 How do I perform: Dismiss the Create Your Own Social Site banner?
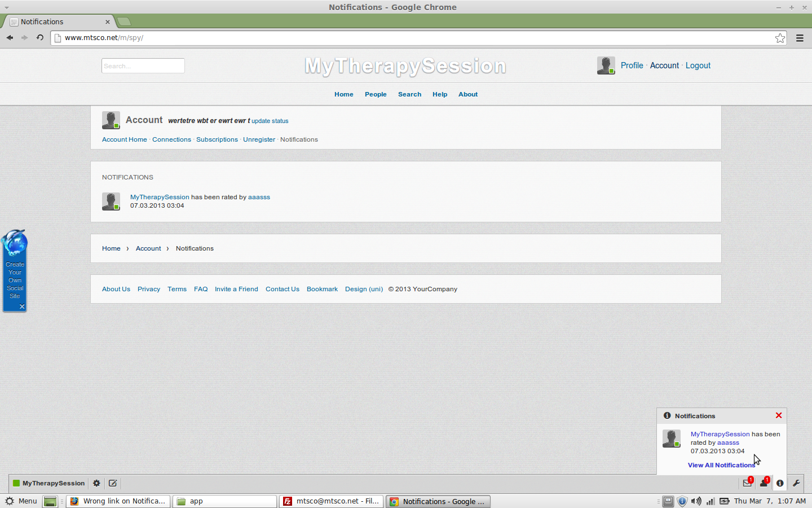[22, 306]
